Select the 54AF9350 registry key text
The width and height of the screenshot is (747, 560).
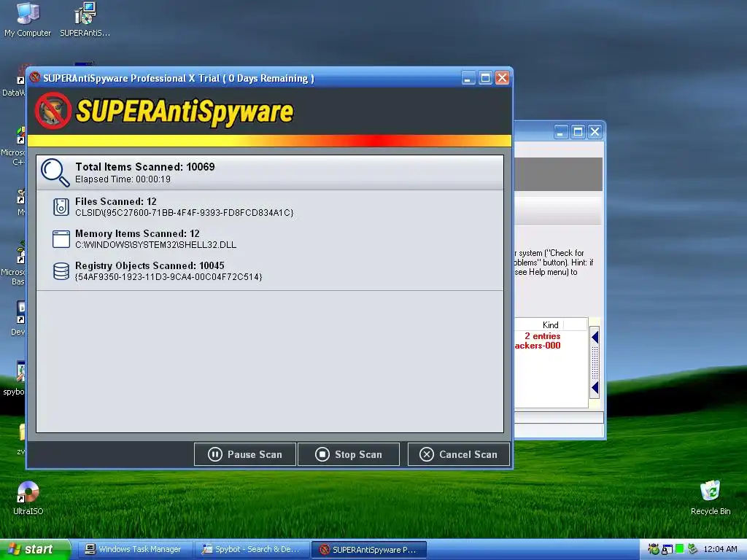tap(169, 277)
